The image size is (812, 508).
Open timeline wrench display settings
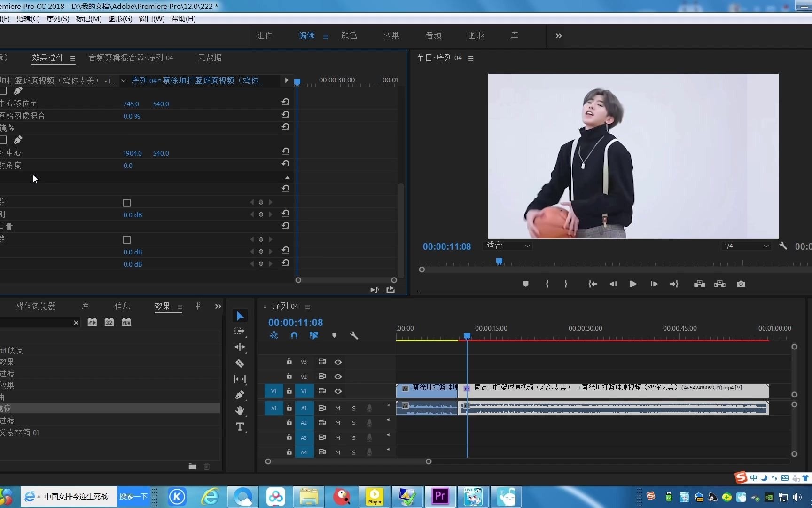click(354, 335)
